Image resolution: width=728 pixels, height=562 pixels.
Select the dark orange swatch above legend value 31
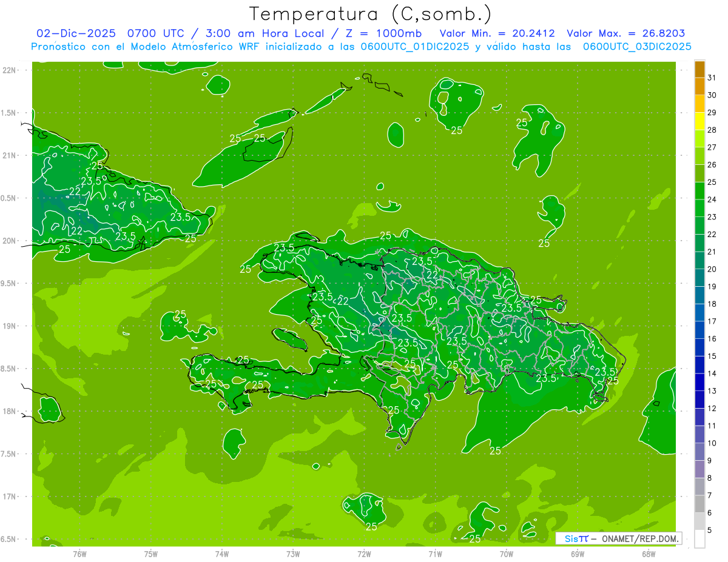click(x=699, y=69)
